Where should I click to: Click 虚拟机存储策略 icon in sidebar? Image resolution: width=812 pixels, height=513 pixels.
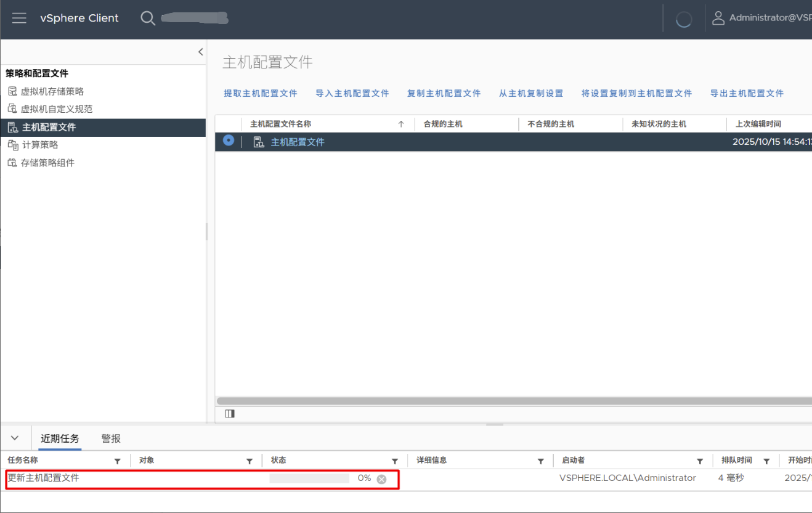[12, 91]
